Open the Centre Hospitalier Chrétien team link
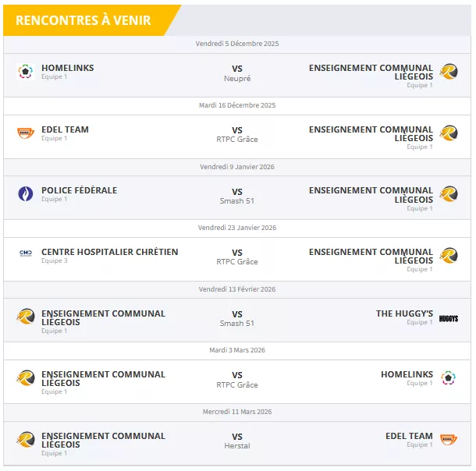The width and height of the screenshot is (476, 471). pyautogui.click(x=109, y=252)
